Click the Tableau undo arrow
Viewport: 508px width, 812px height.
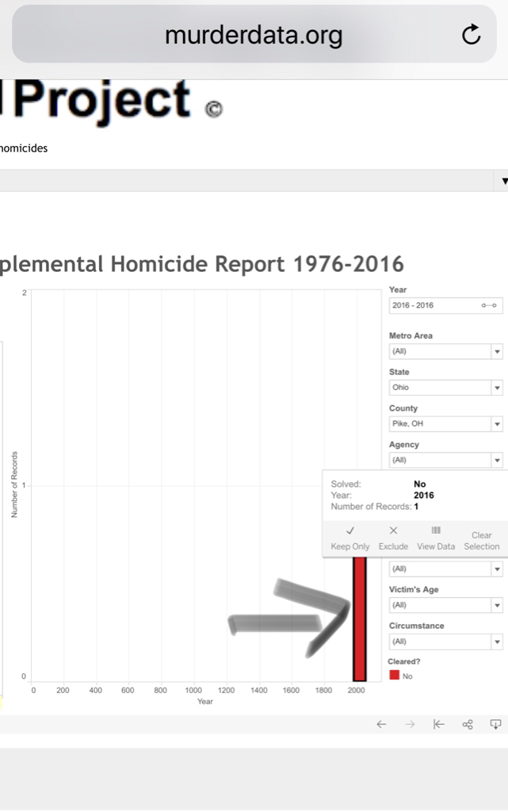pos(381,724)
